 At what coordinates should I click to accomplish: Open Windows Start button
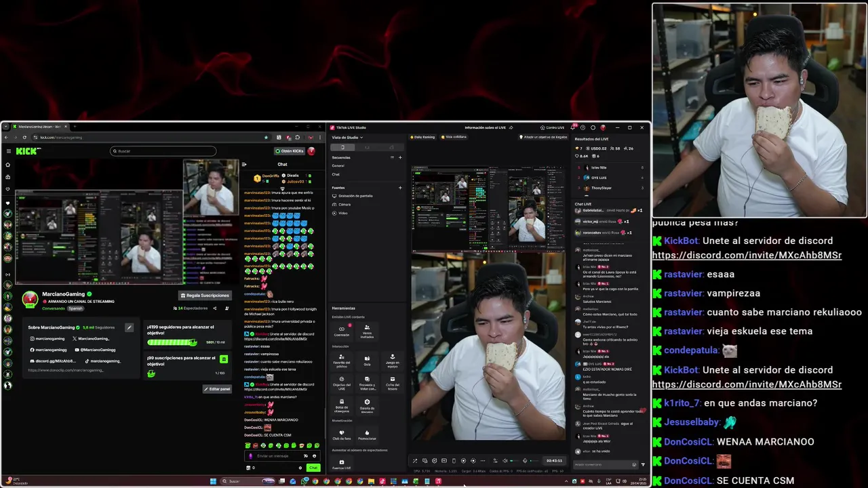tap(213, 481)
